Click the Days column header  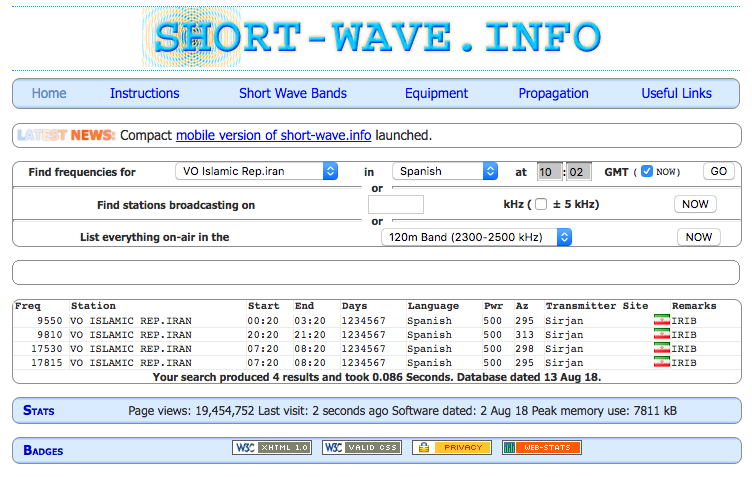tap(354, 306)
